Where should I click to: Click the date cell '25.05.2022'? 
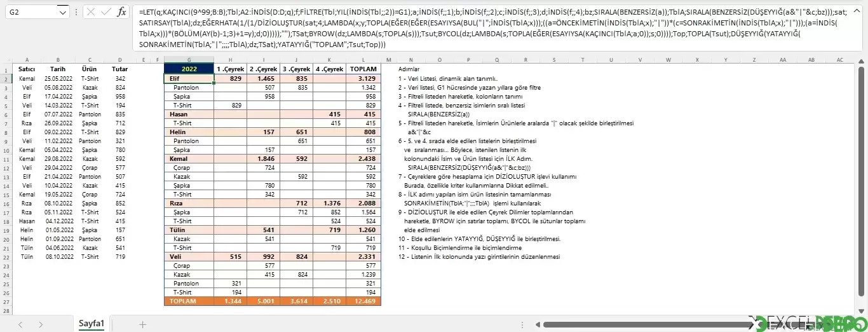(x=58, y=78)
